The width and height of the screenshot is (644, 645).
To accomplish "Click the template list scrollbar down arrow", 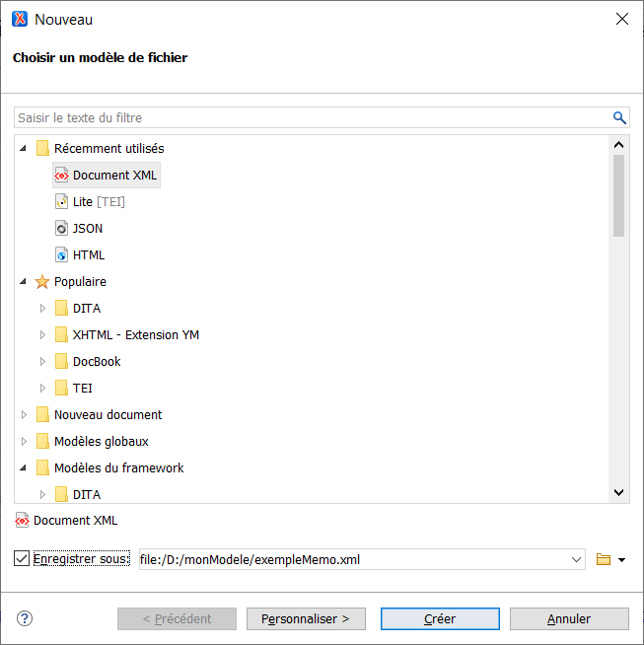I will click(x=618, y=492).
